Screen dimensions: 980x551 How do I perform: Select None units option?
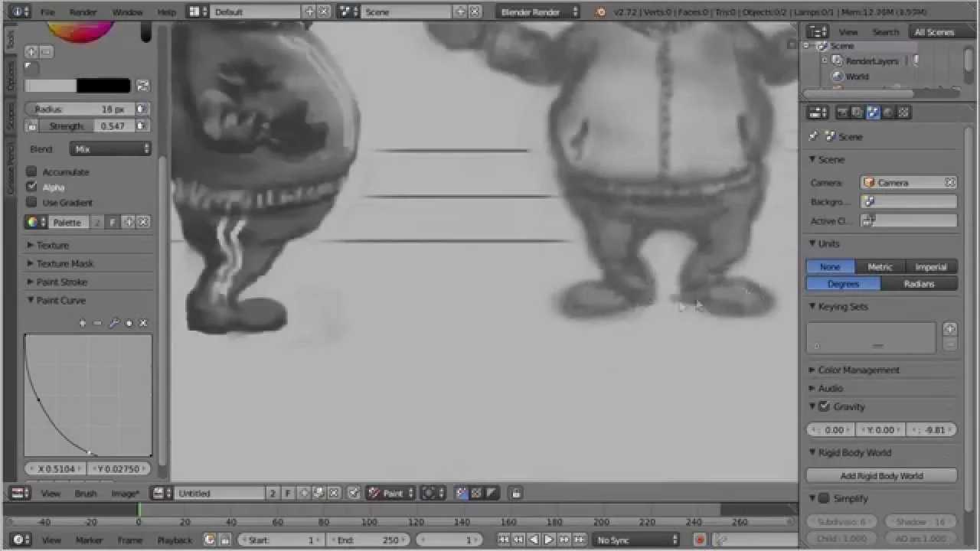(x=830, y=267)
